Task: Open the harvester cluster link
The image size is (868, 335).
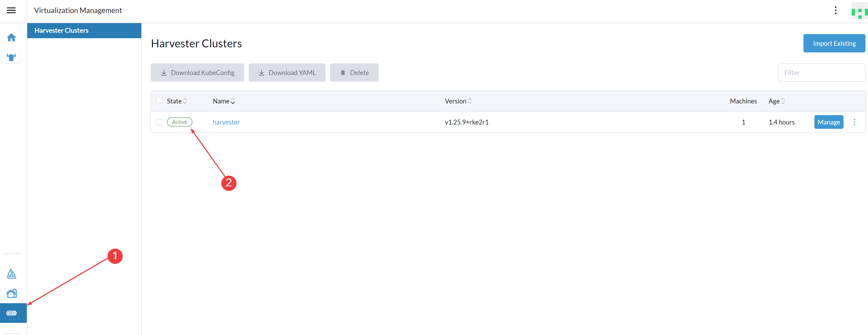Action: coord(226,122)
